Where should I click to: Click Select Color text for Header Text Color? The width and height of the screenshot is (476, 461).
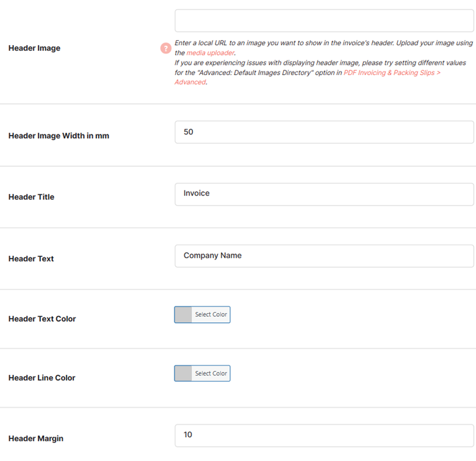click(x=211, y=314)
